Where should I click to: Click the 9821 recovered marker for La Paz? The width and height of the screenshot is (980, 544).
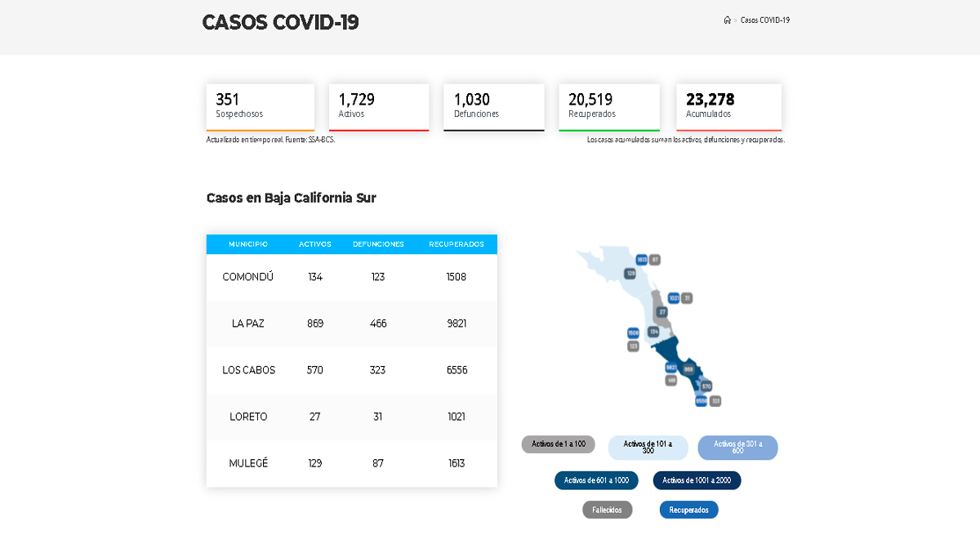coord(671,368)
